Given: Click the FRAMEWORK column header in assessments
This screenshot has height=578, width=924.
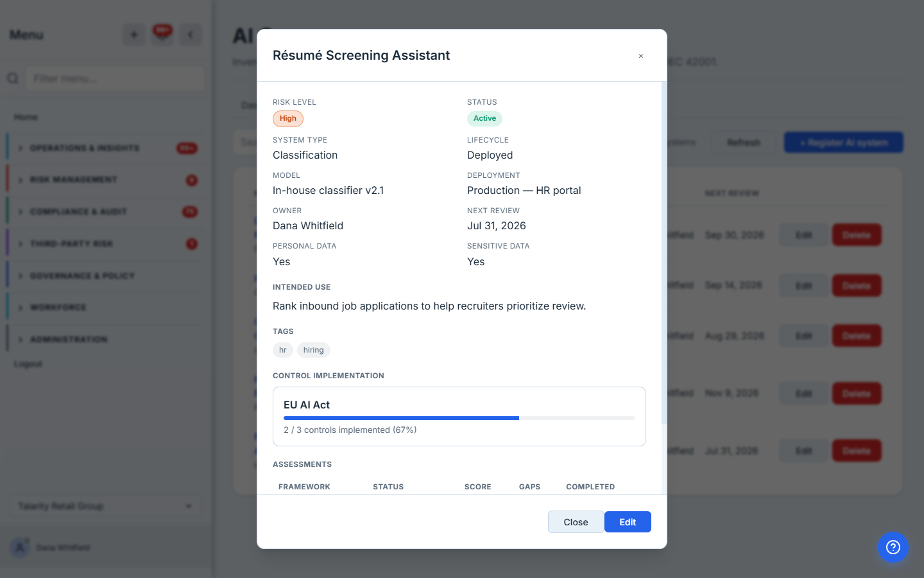Looking at the screenshot, I should (304, 487).
